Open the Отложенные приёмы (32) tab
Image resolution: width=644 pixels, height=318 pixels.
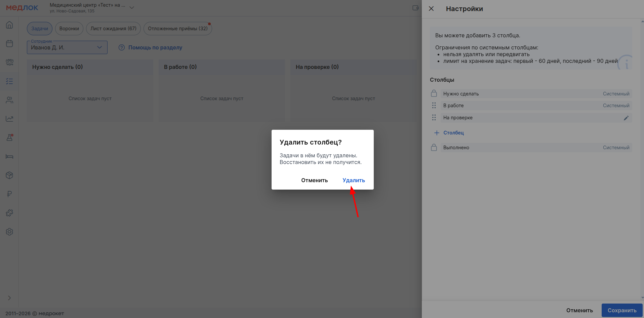(177, 29)
